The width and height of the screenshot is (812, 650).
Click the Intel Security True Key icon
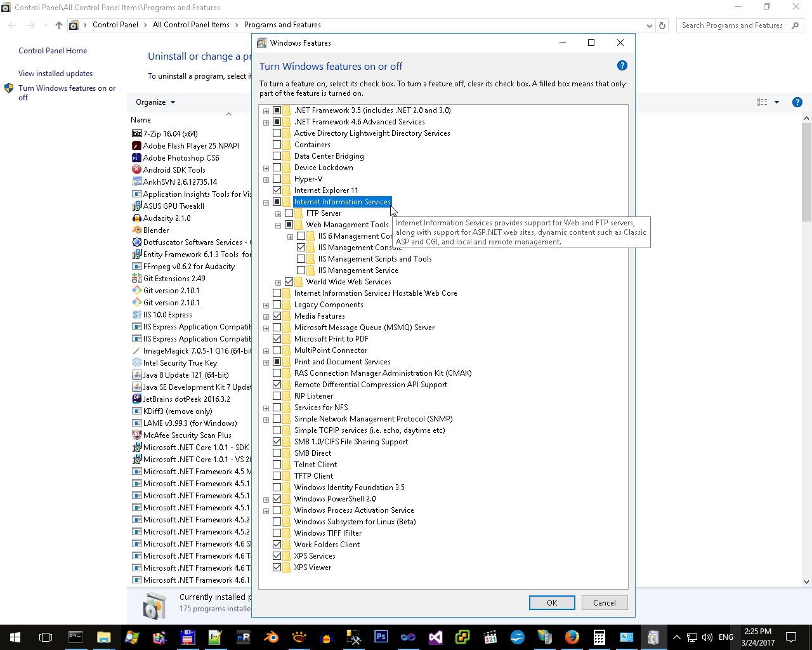(x=136, y=362)
